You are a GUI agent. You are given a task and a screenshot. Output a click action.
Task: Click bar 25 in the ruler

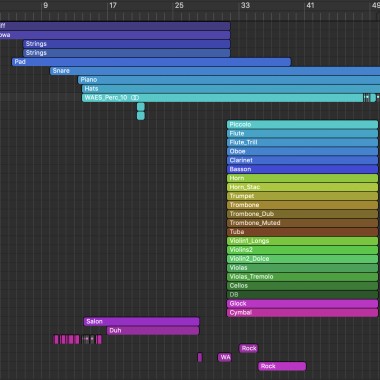[x=179, y=5]
